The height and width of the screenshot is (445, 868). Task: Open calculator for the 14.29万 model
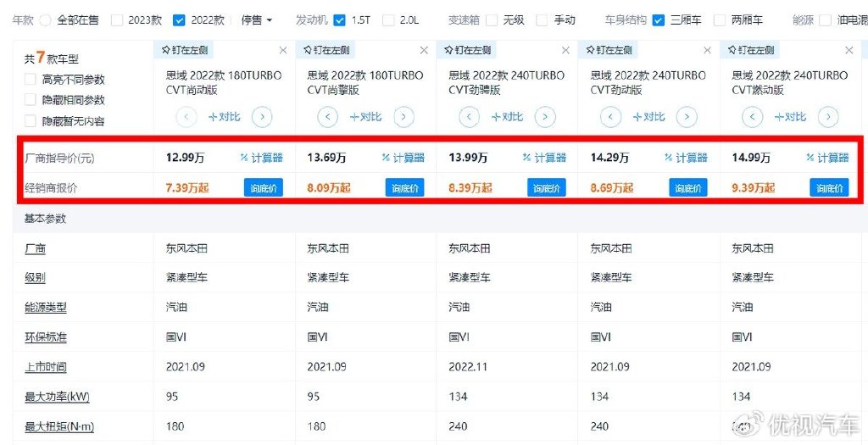[687, 158]
